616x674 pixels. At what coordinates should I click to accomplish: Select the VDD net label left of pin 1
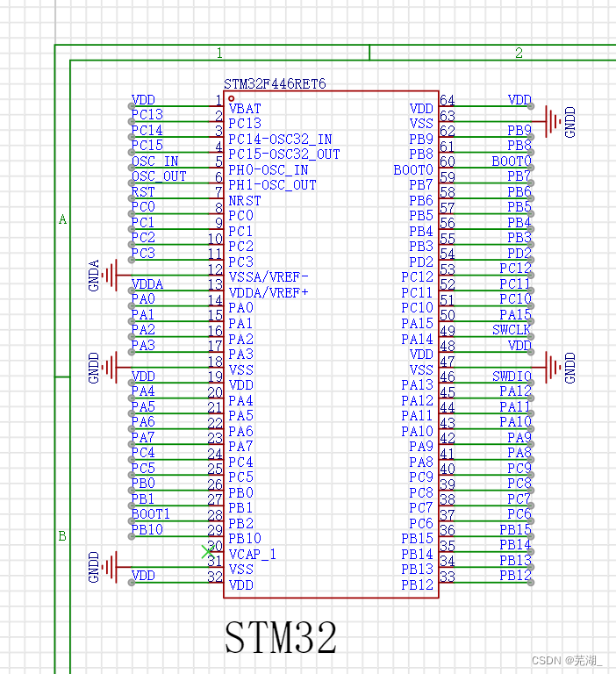pyautogui.click(x=143, y=100)
